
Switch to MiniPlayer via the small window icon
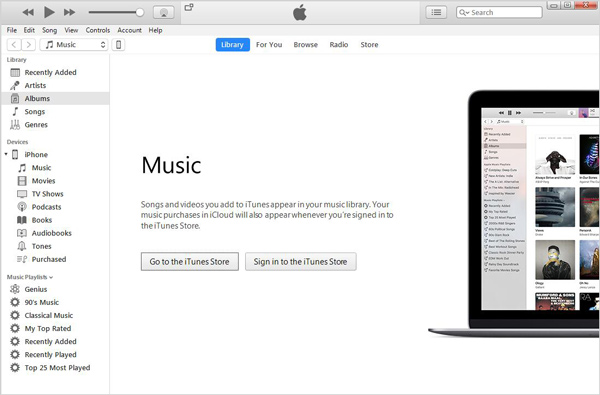189,7
